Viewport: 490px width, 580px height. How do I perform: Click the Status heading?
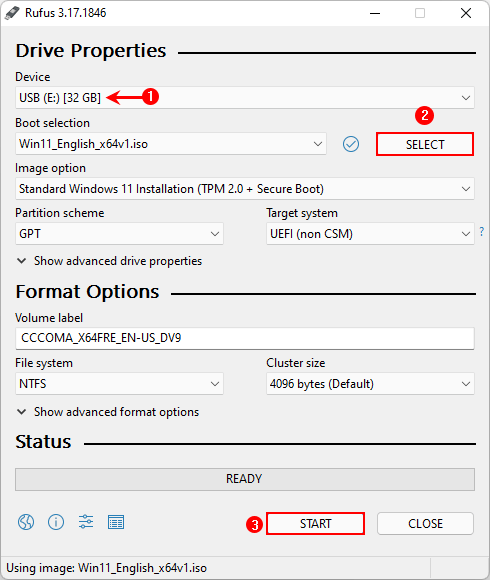tap(43, 442)
